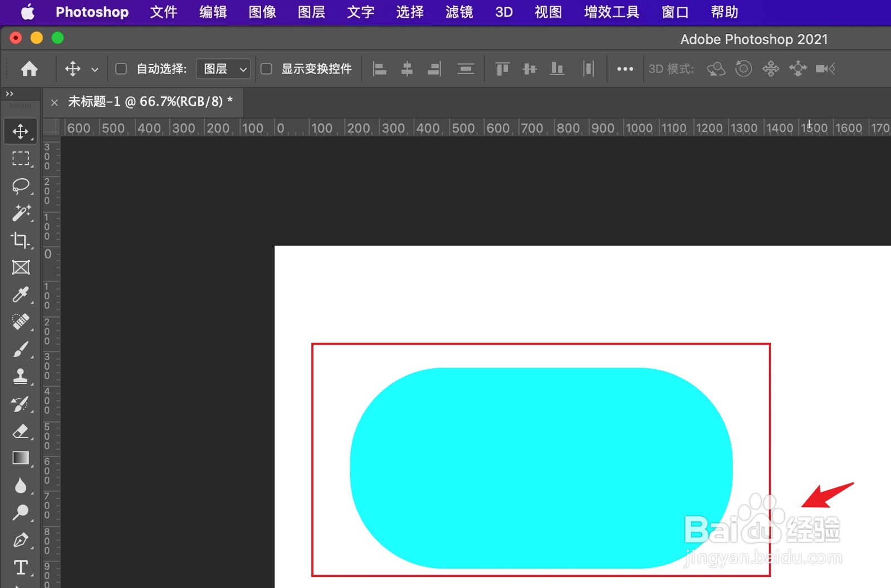Open the Photoshop application menu
The height and width of the screenshot is (588, 891).
point(92,12)
